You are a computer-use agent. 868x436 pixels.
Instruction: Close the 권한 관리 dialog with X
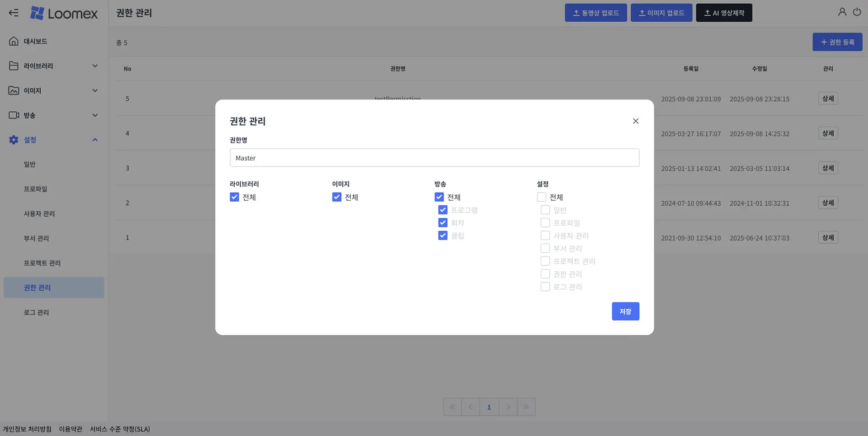(x=635, y=121)
